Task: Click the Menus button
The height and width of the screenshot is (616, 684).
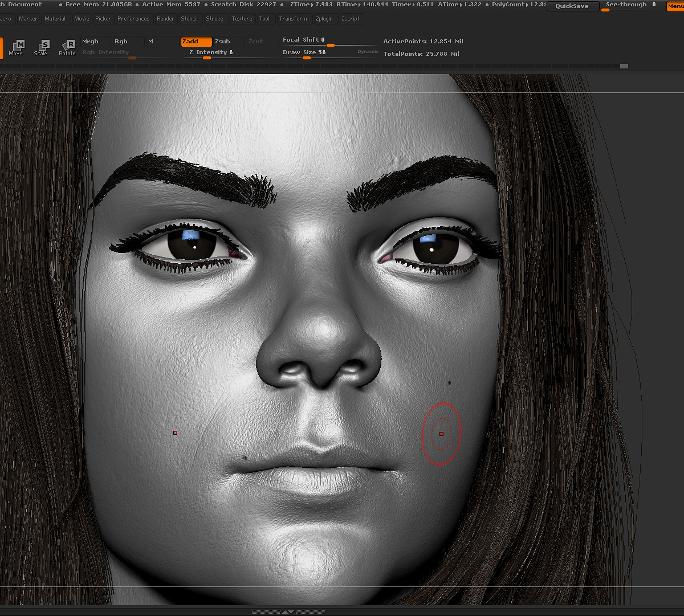Action: pos(675,6)
